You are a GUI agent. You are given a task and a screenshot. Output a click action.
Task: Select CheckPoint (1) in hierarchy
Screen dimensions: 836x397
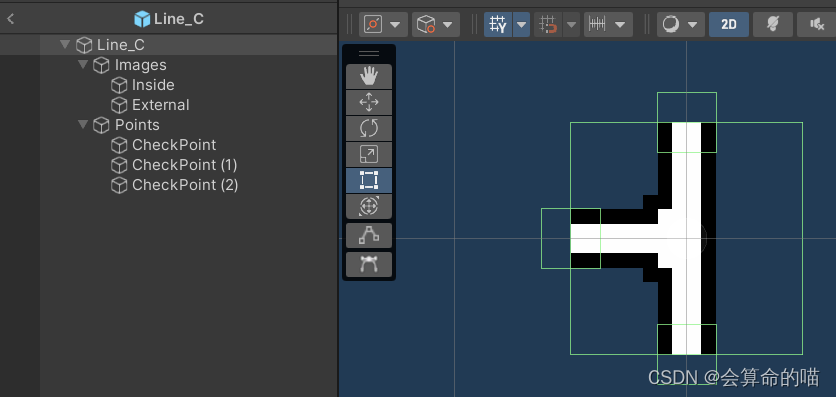(184, 165)
